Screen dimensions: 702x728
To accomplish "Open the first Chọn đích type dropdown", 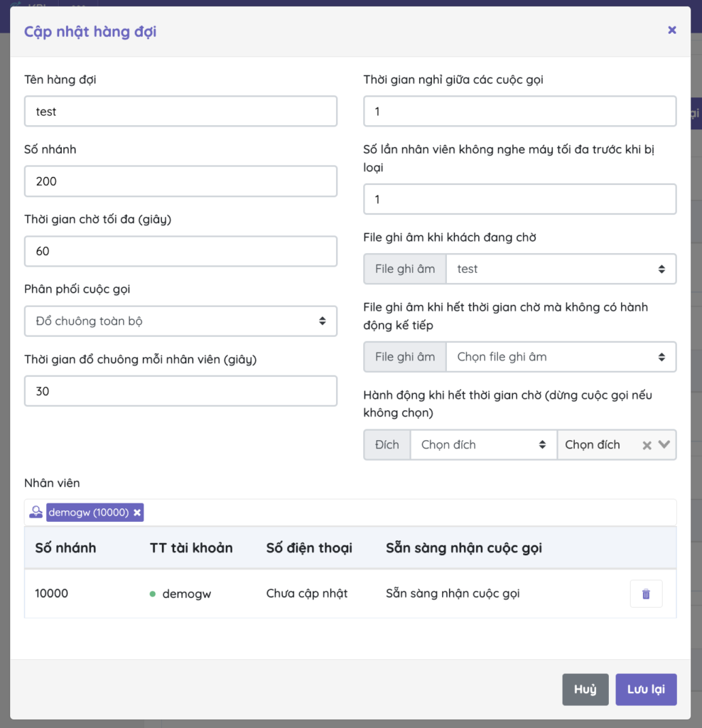I will (x=483, y=445).
